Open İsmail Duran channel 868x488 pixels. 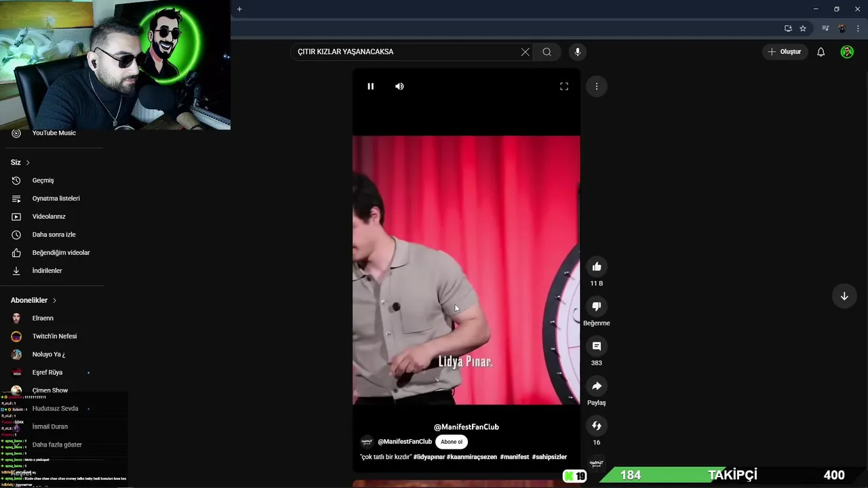[x=52, y=426]
